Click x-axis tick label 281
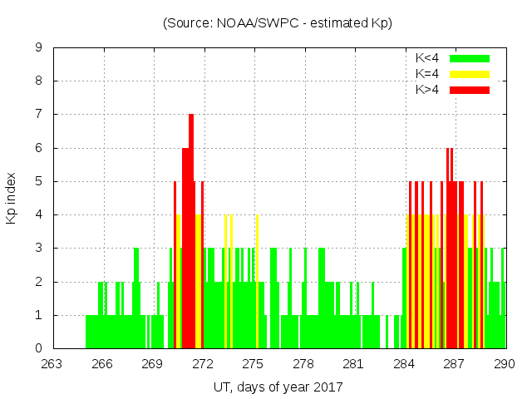Viewport: 532px width, 399px height. pos(353,364)
